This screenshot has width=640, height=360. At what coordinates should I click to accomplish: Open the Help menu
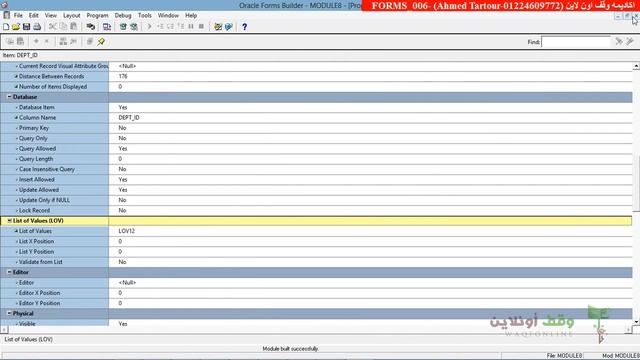pos(191,16)
